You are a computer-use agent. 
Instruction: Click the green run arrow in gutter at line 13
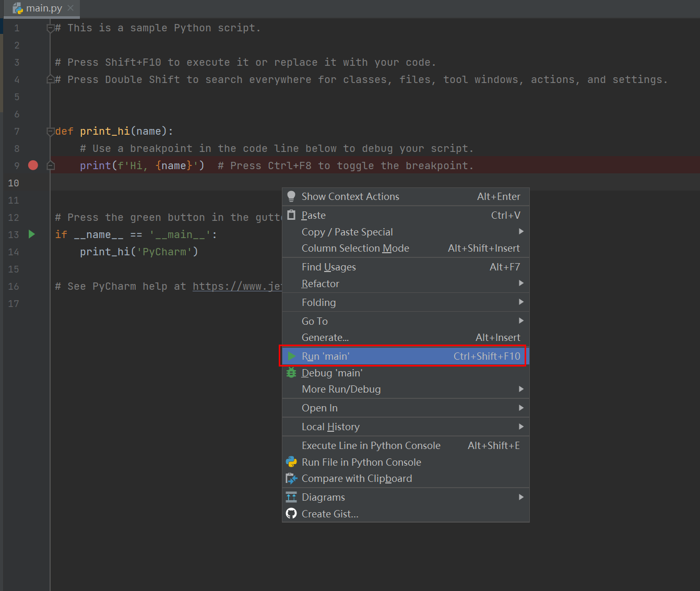click(32, 234)
